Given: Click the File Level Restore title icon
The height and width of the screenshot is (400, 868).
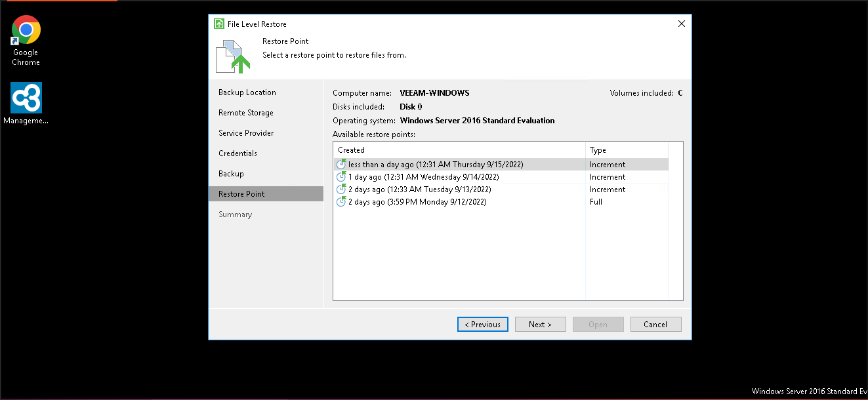Looking at the screenshot, I should 219,24.
